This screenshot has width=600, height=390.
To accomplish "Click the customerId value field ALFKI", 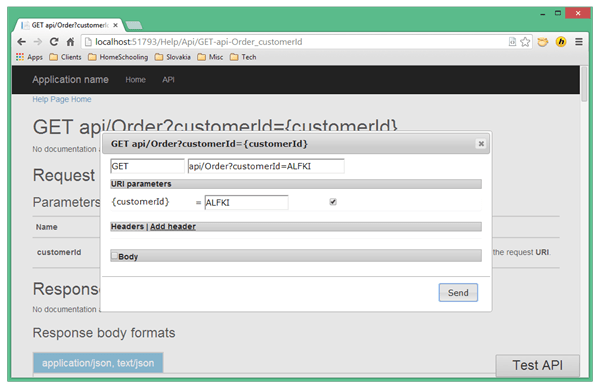I will click(x=246, y=202).
